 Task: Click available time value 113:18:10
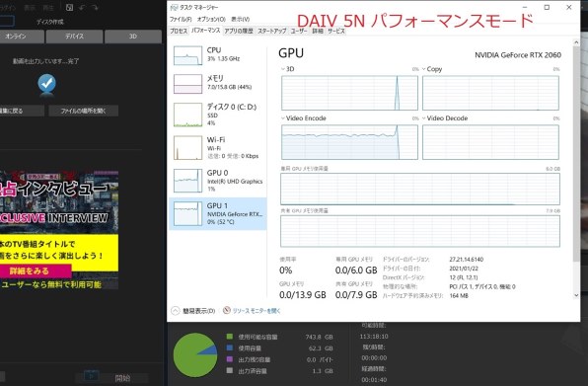[x=374, y=337]
